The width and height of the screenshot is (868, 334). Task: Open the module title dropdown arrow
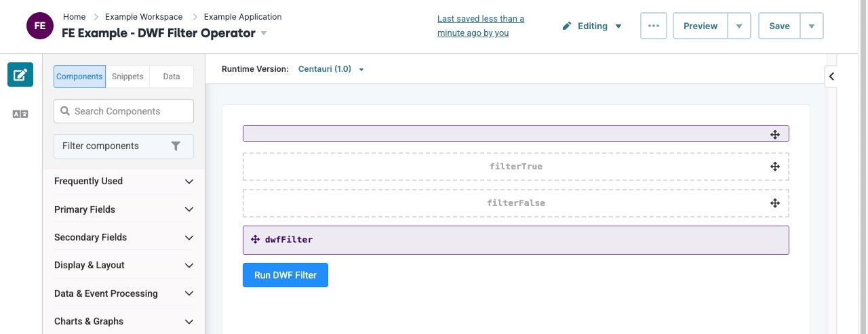pyautogui.click(x=264, y=33)
